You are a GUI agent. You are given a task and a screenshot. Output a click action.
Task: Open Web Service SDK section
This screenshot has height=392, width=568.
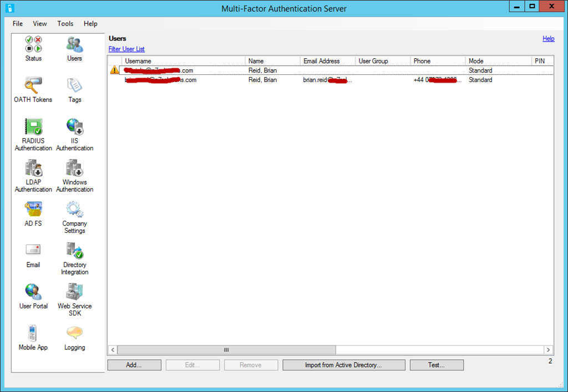75,300
